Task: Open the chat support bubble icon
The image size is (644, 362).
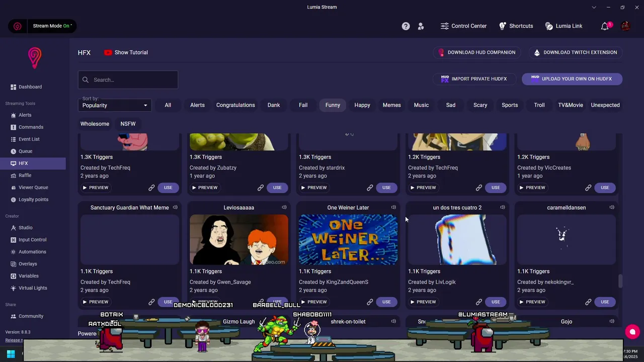Action: tap(632, 332)
